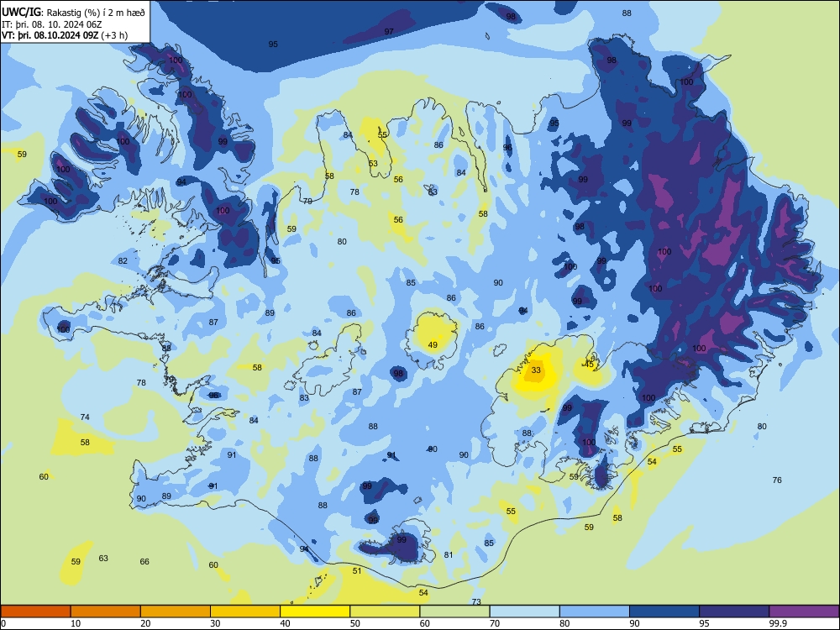
Task: Click the pale yellow 50–60 legend swatch
Action: coord(385,612)
